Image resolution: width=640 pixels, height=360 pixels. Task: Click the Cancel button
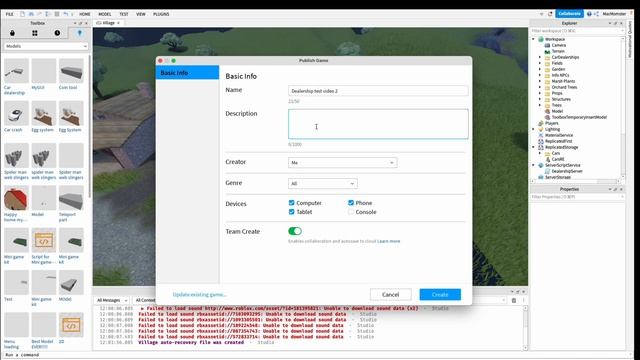tap(391, 294)
